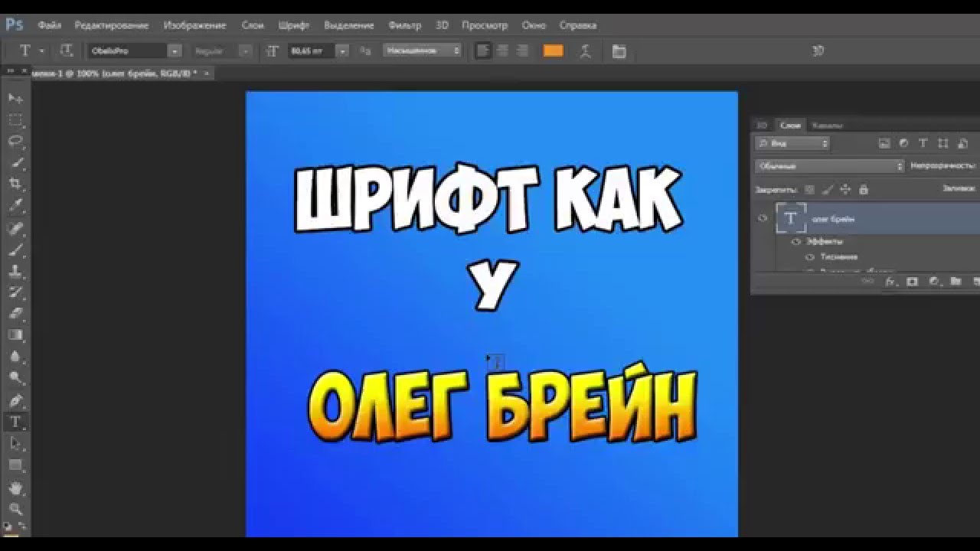Toggle the Character and Paragraph panels
Viewport: 980px width, 551px height.
tap(619, 51)
